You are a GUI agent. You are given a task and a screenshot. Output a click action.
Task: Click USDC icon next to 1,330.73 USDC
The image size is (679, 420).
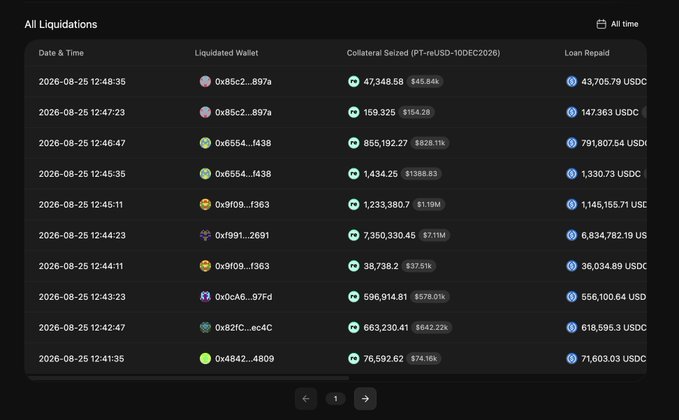(x=572, y=174)
